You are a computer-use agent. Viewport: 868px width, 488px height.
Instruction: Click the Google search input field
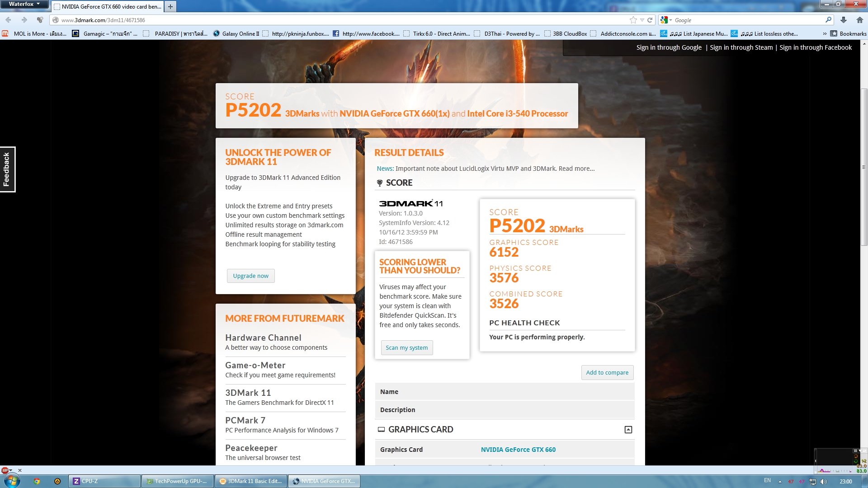[746, 20]
